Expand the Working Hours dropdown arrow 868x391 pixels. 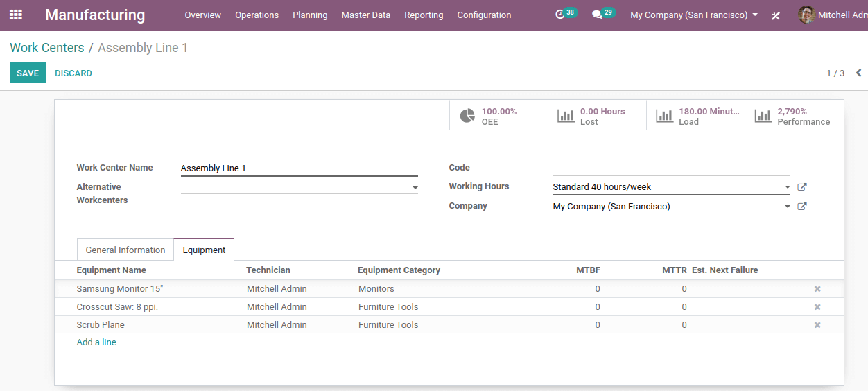click(x=787, y=187)
